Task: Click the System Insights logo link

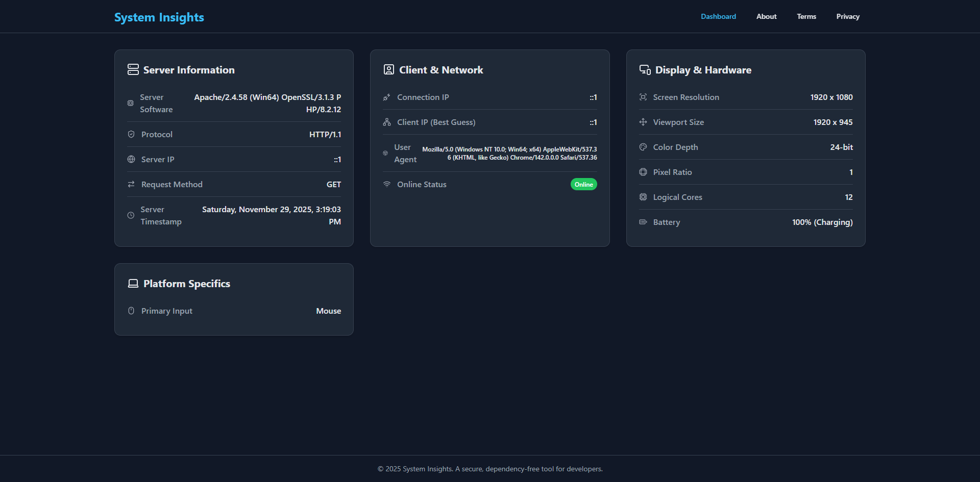Action: 159,17
